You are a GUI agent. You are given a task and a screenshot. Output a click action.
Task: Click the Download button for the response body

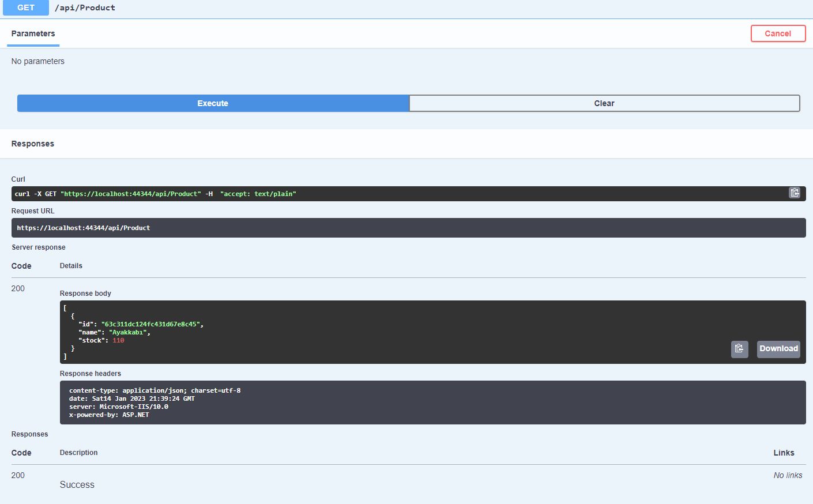tap(778, 349)
